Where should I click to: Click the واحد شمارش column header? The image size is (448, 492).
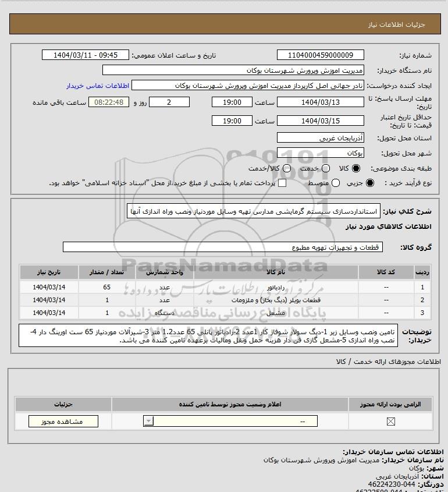click(165, 272)
